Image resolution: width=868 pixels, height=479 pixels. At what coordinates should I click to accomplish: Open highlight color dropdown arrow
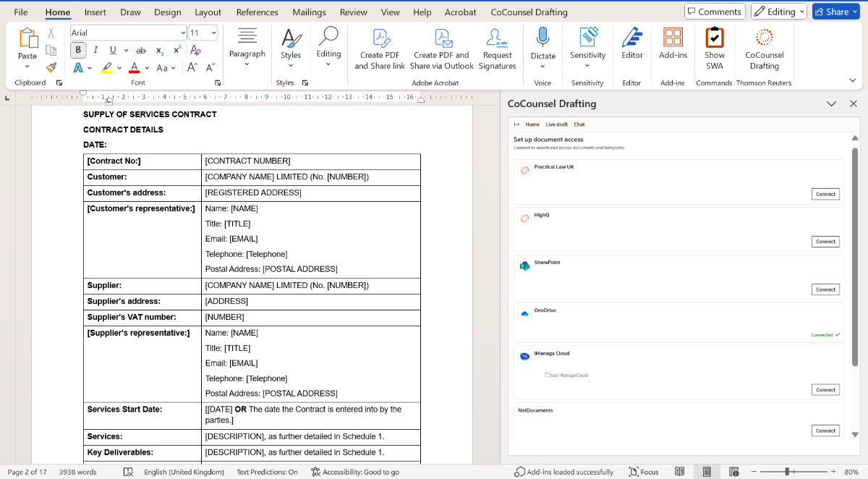(119, 67)
